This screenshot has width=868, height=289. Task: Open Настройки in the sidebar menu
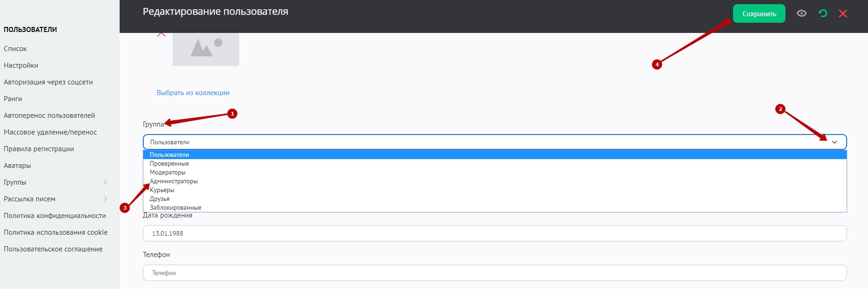pyautogui.click(x=21, y=65)
